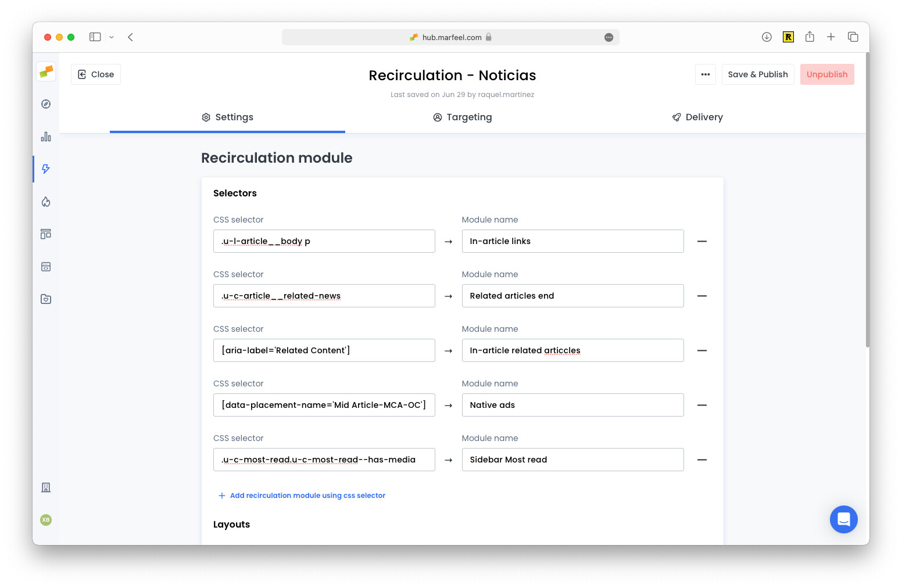Switch to the Targeting tab
902x588 pixels.
coord(463,117)
